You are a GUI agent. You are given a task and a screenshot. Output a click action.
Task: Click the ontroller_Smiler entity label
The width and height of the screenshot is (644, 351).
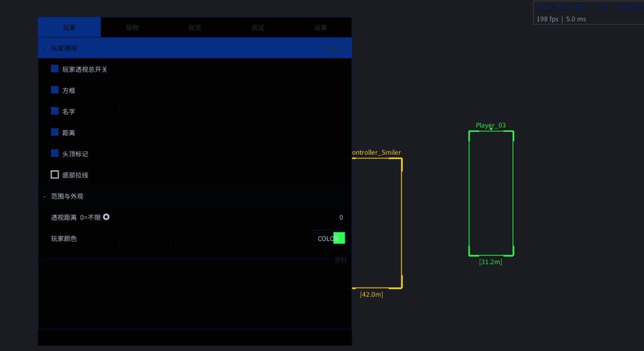[x=376, y=152]
